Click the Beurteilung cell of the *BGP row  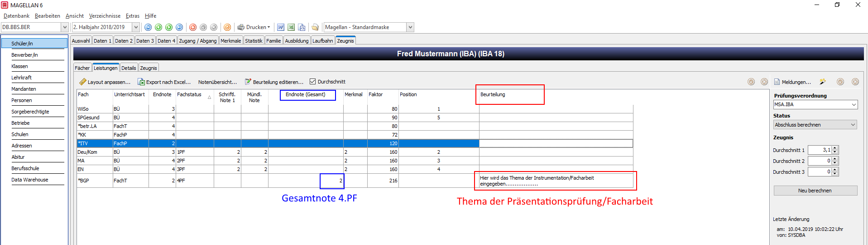pos(556,181)
